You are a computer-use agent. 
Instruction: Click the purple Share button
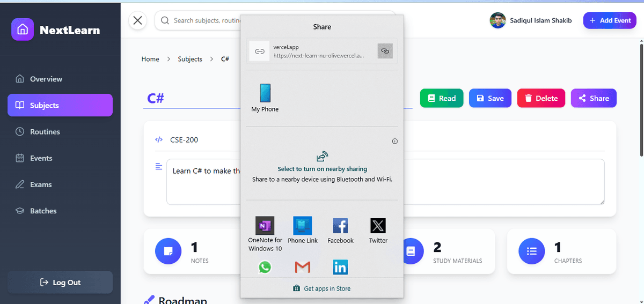(x=594, y=98)
